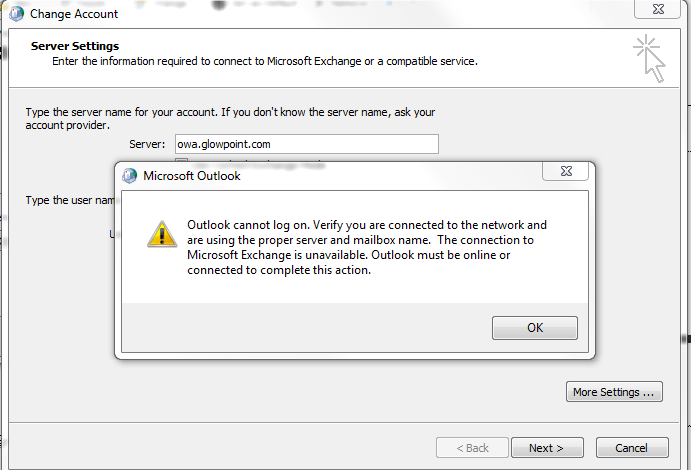The height and width of the screenshot is (470, 691).
Task: Open More Settings for the account
Action: click(x=614, y=392)
